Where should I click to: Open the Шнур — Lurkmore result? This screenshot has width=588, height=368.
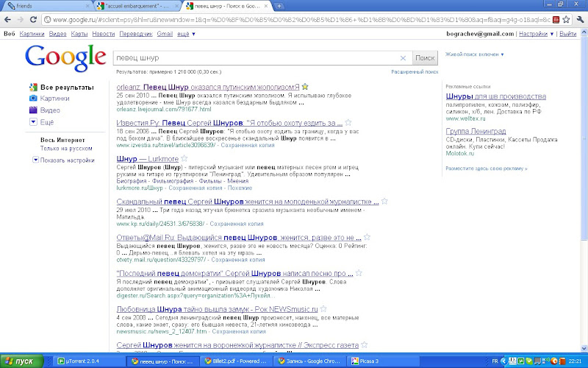tap(148, 158)
